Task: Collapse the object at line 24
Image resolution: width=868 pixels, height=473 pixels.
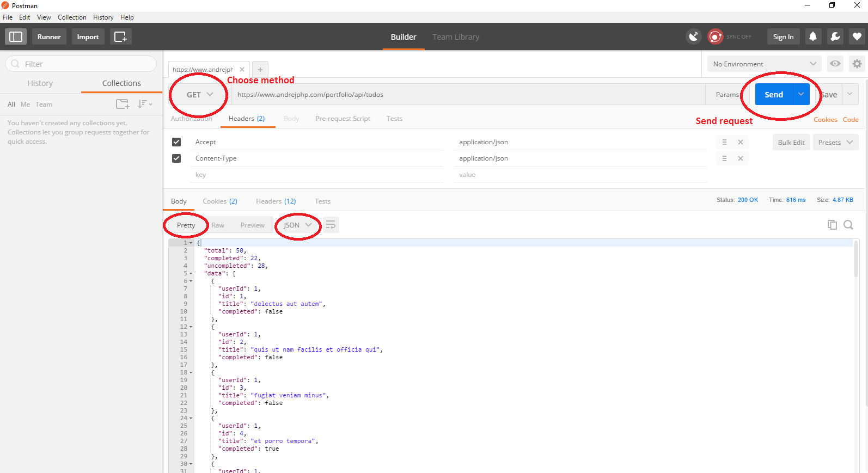Action: pyautogui.click(x=191, y=419)
